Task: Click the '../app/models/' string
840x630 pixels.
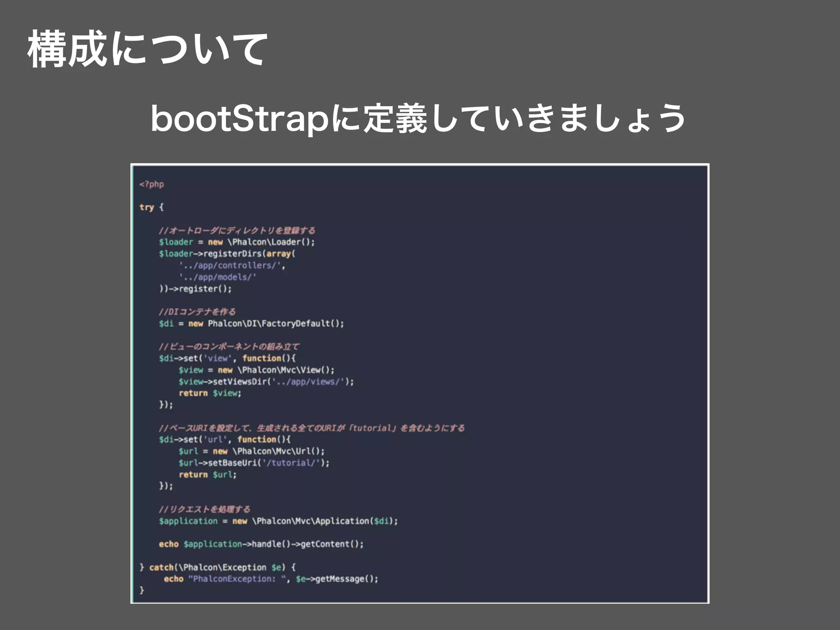Action: [217, 277]
